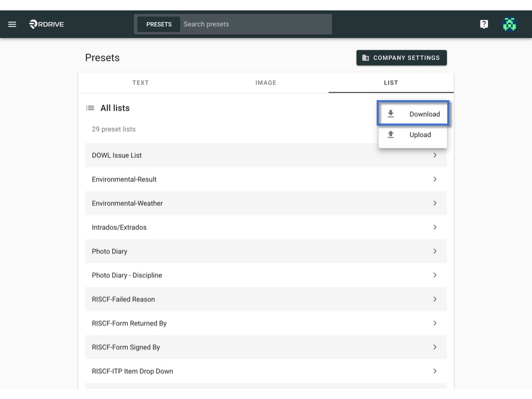This screenshot has width=532, height=399.
Task: Click the PRESETS button in search bar
Action: click(x=159, y=24)
